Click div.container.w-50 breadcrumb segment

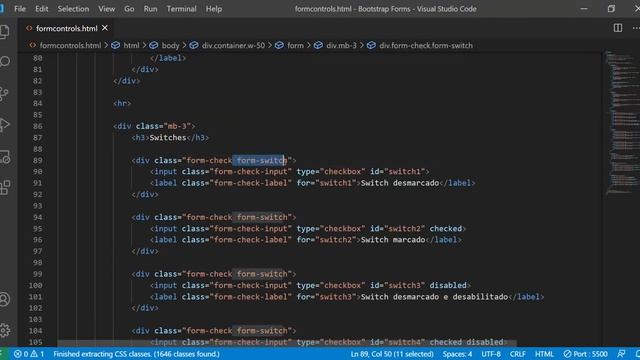tap(233, 45)
